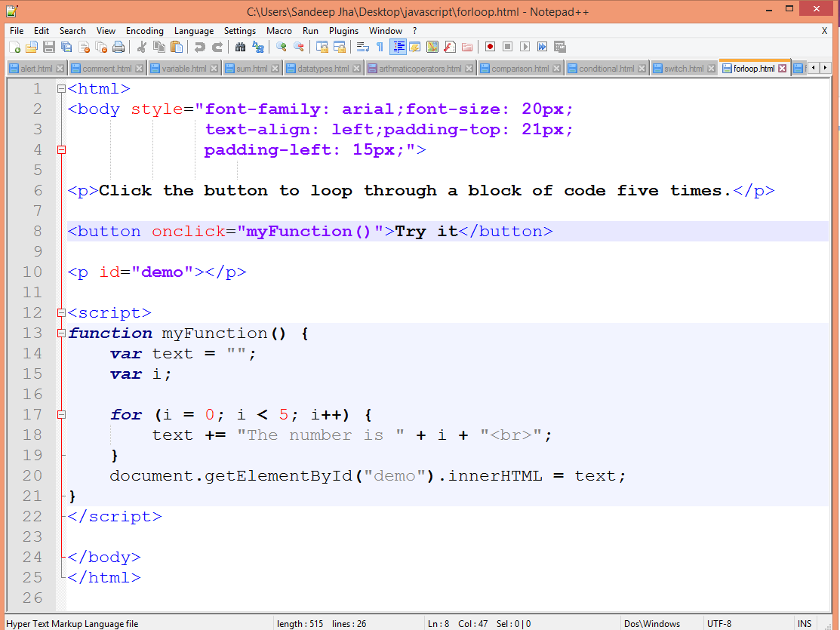Collapse myFunction fold marker on line 13
Image resolution: width=840 pixels, height=630 pixels.
coord(61,333)
